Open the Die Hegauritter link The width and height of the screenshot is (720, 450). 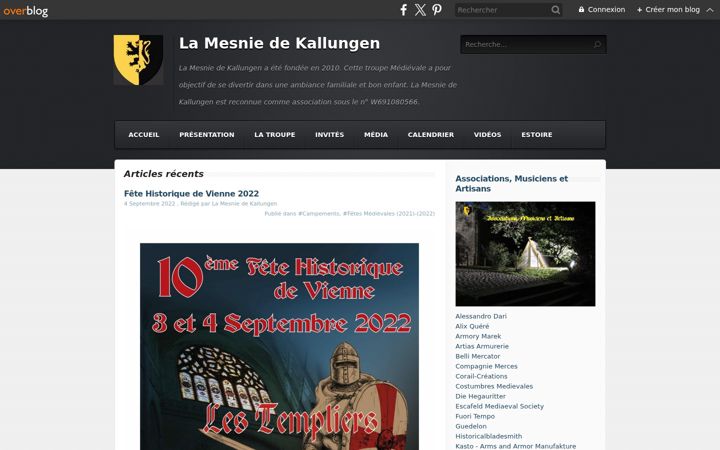tap(480, 396)
